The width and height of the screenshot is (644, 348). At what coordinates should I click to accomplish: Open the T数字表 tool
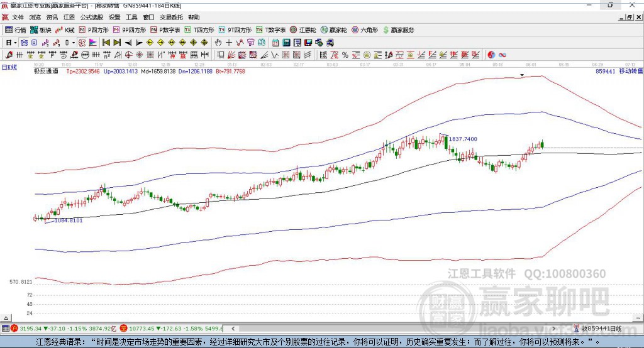(x=270, y=30)
